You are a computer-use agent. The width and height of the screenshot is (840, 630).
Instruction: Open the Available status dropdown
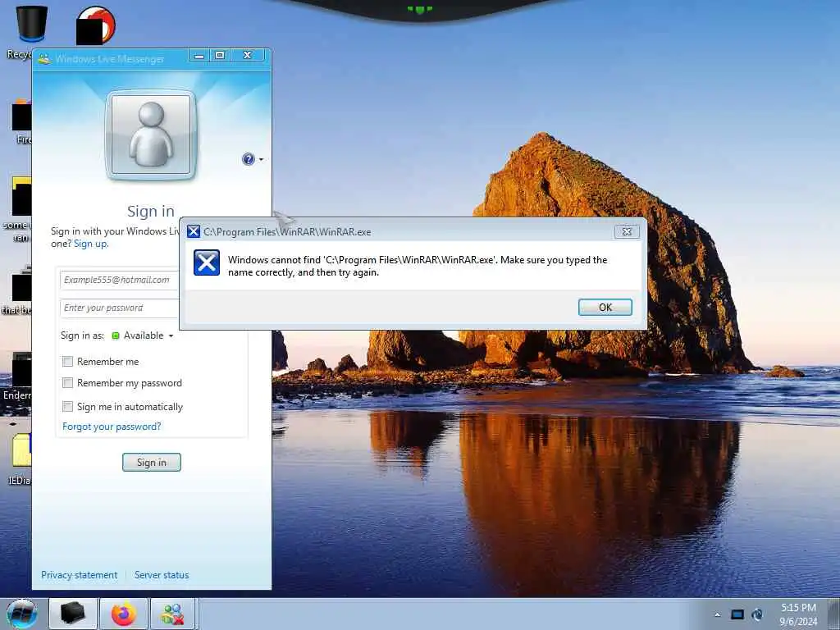click(x=148, y=336)
